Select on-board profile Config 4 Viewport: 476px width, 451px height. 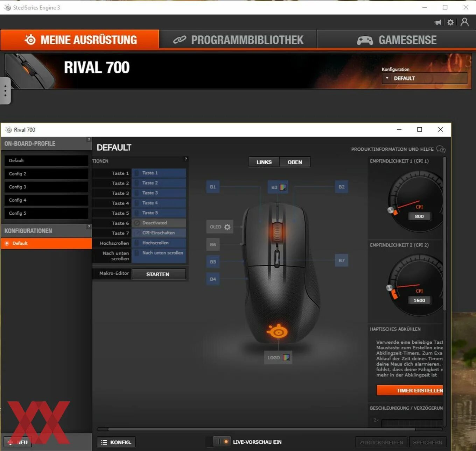[46, 200]
